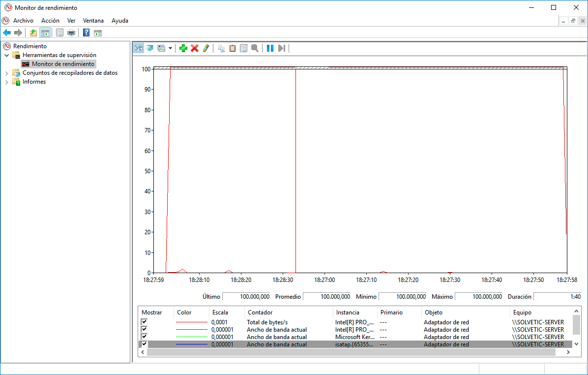Screen dimensions: 588x375
Task: Expand the Informes tree node
Action: 7,82
